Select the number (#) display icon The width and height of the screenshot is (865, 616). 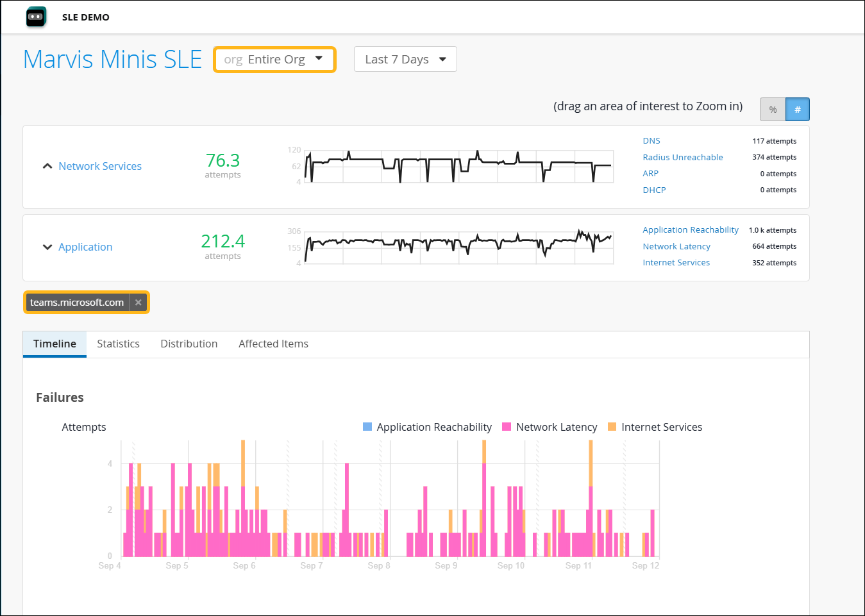tap(797, 109)
